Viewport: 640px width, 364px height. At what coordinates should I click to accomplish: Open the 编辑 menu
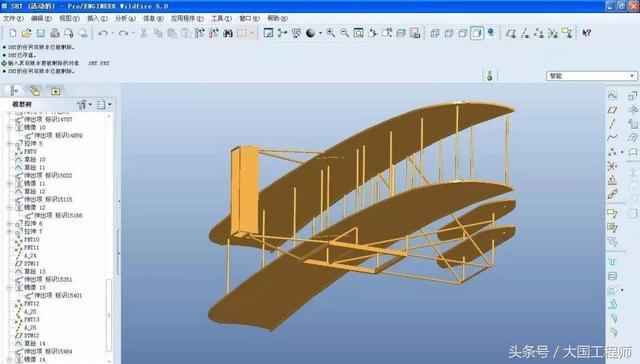41,18
